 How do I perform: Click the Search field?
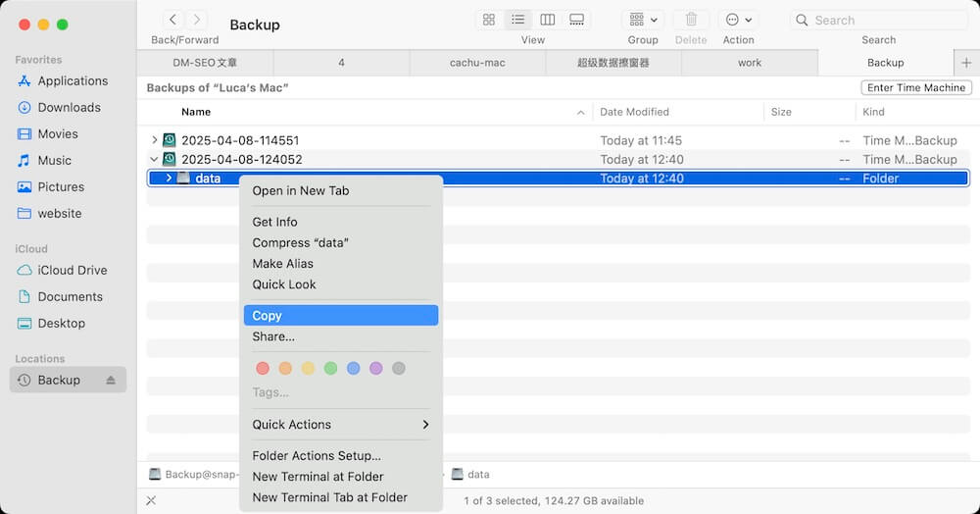(x=879, y=20)
